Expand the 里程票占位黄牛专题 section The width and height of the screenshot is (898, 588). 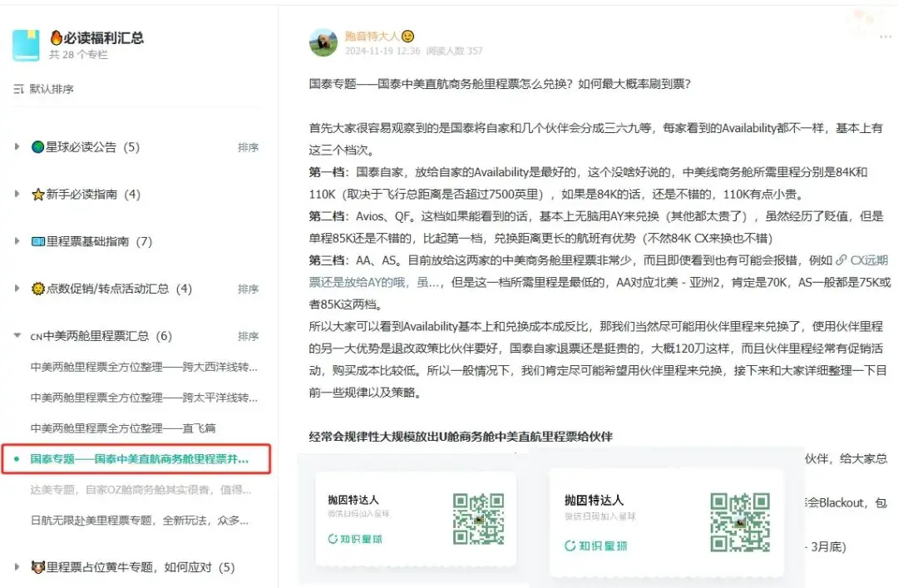pyautogui.click(x=16, y=566)
